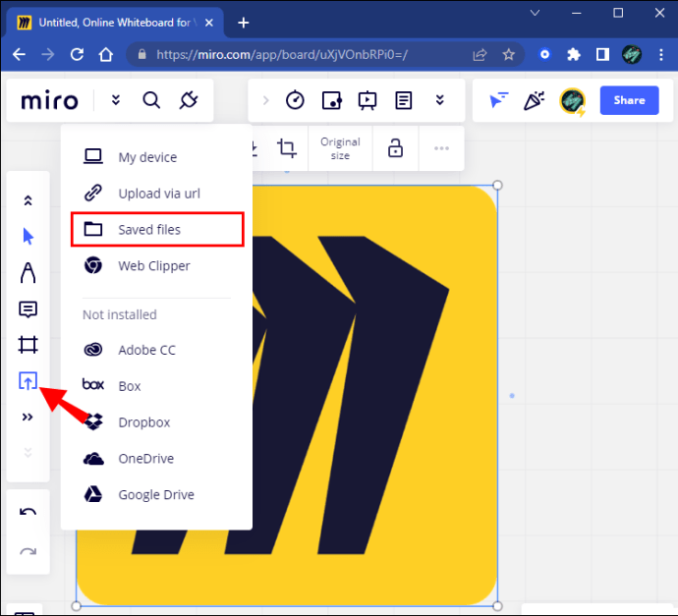Expand more collaboration tools chevron
The image size is (678, 616).
(440, 101)
